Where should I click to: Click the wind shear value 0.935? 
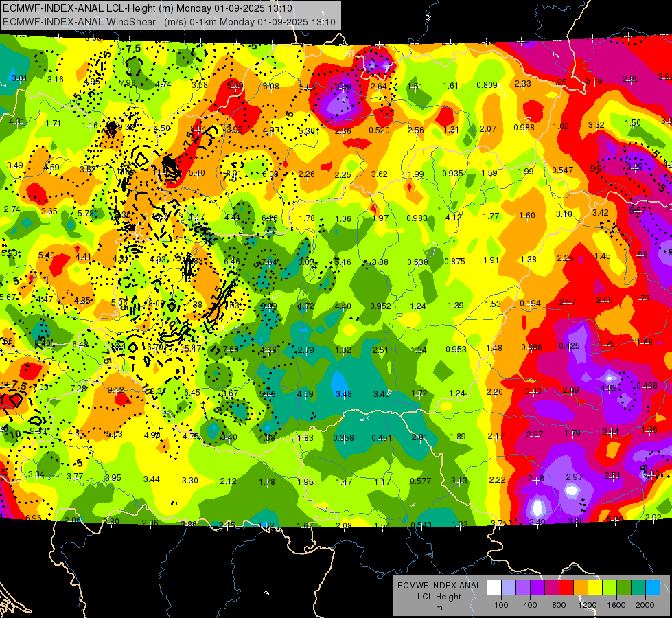pyautogui.click(x=452, y=174)
